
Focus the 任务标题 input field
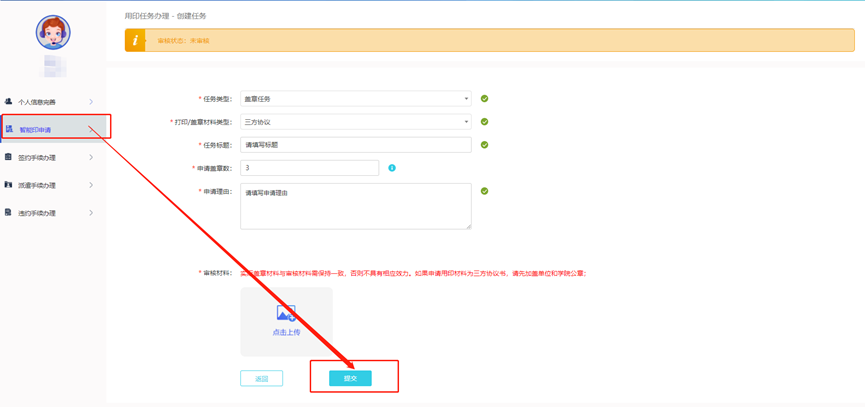pos(355,145)
